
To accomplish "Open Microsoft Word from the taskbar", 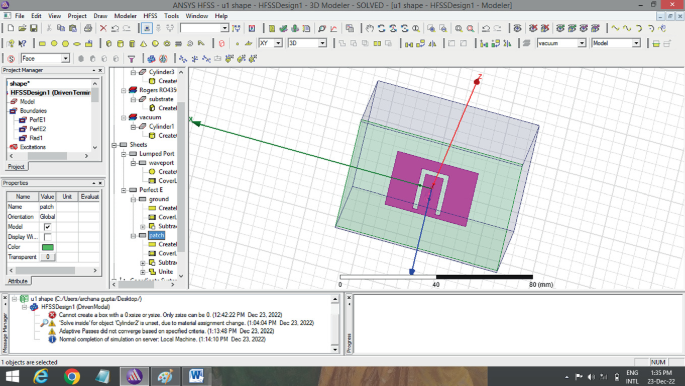I will pyautogui.click(x=196, y=376).
